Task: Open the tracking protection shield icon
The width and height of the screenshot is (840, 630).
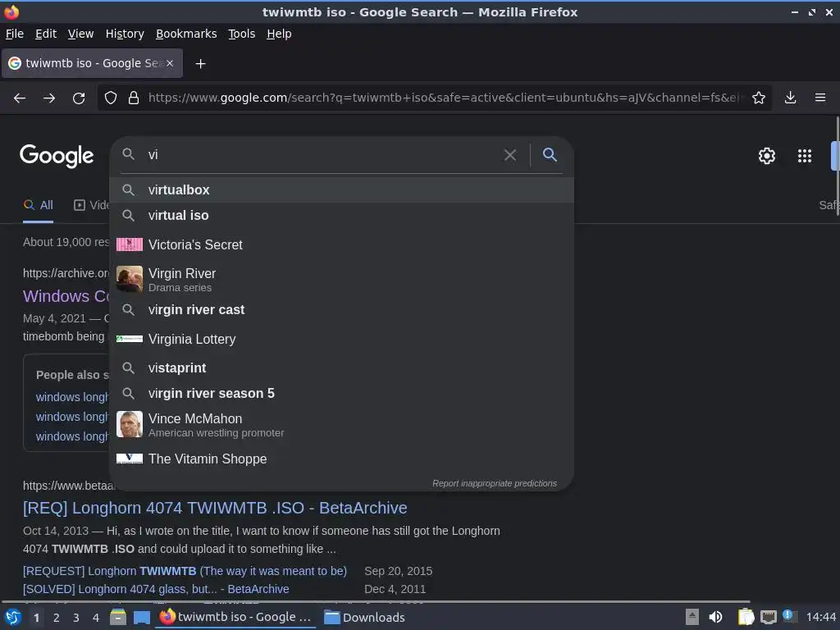Action: tap(111, 98)
